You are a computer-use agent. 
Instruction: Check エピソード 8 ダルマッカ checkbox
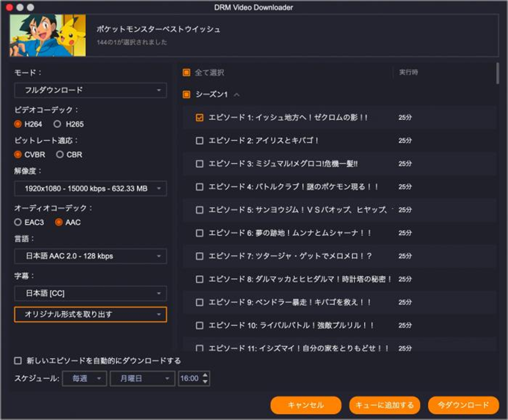coord(200,279)
